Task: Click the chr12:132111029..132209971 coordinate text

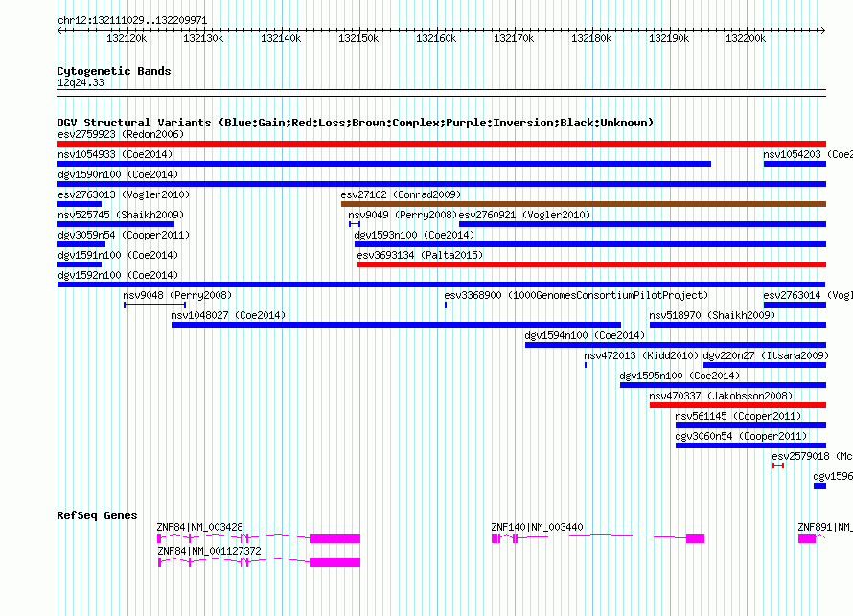Action: click(132, 21)
